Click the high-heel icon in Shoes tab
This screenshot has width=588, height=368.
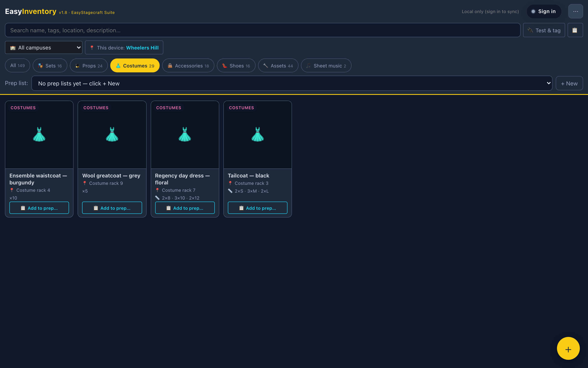[225, 65]
